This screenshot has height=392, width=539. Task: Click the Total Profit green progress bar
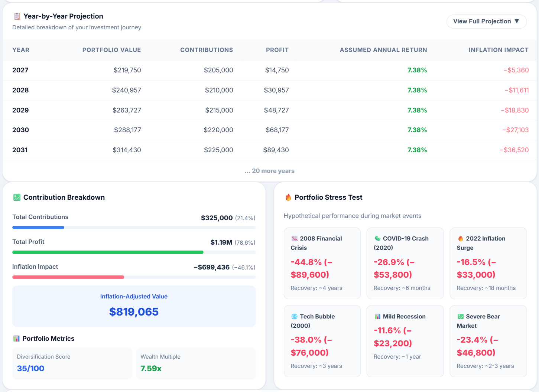point(108,252)
